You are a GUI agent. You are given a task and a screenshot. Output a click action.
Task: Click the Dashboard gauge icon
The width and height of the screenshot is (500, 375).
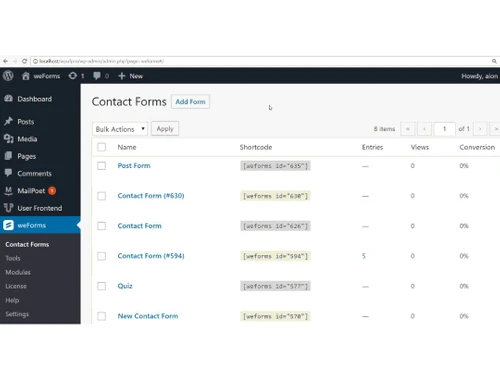9,99
